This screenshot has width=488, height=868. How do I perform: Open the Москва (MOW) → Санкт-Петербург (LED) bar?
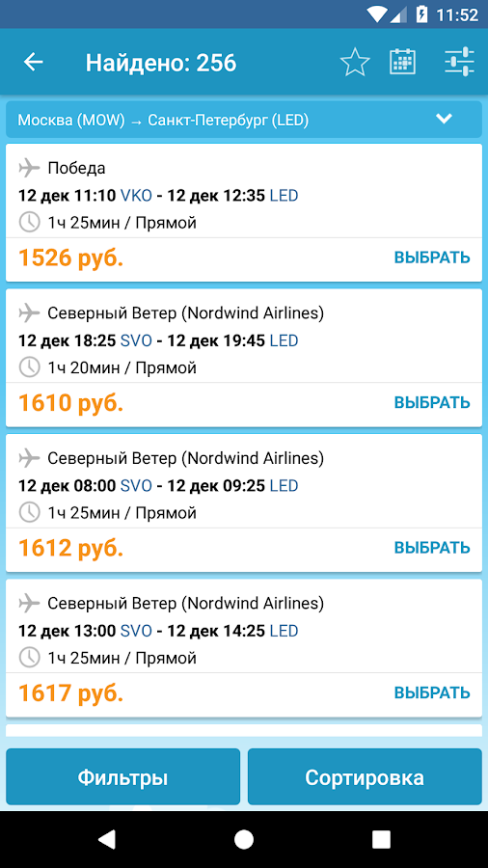click(244, 120)
